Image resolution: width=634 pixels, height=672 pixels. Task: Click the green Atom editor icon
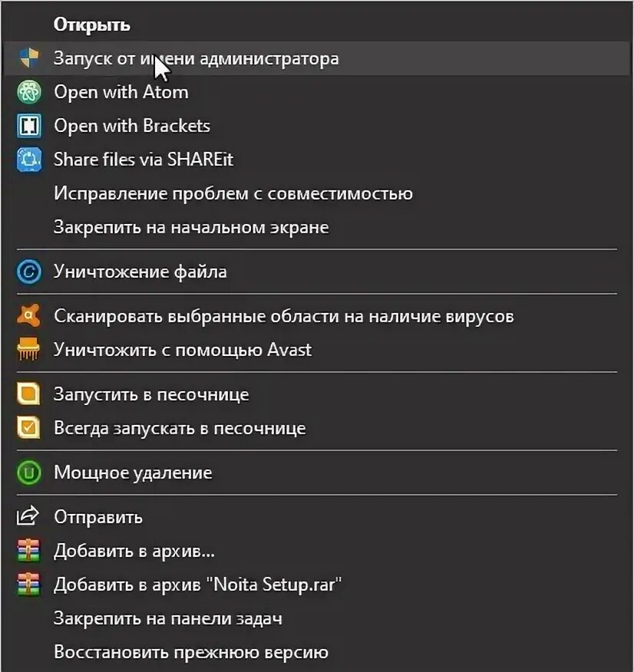point(29,92)
